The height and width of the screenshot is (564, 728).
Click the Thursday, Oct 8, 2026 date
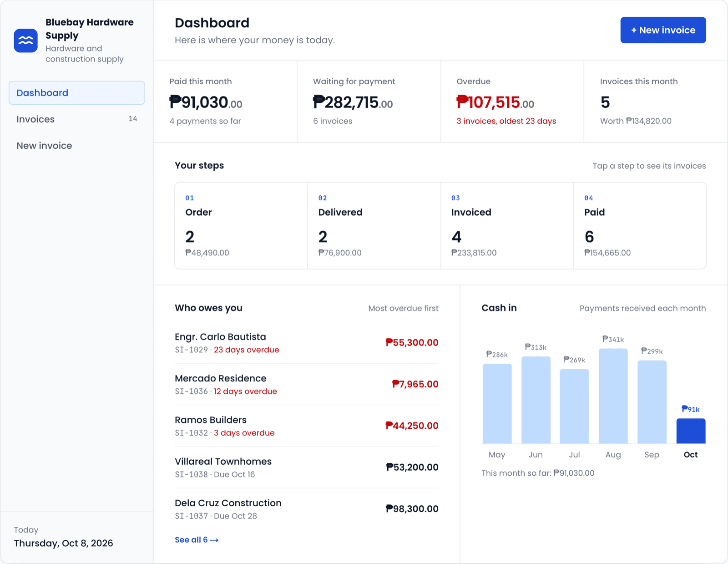pyautogui.click(x=63, y=543)
